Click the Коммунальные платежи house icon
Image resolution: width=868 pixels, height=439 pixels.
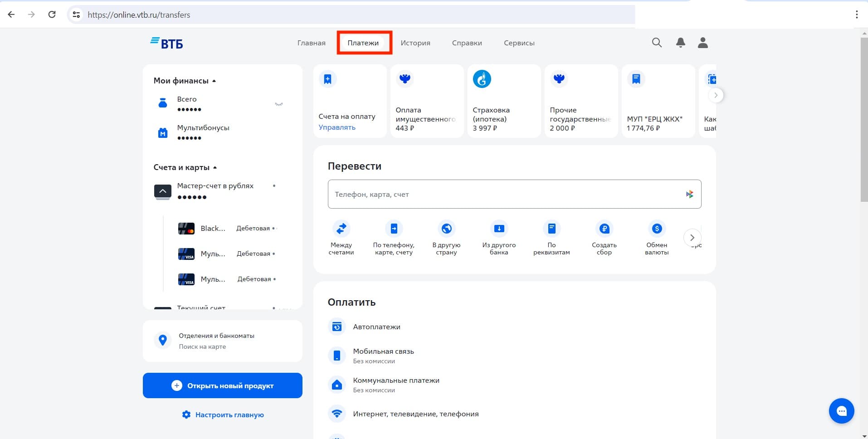pos(337,385)
